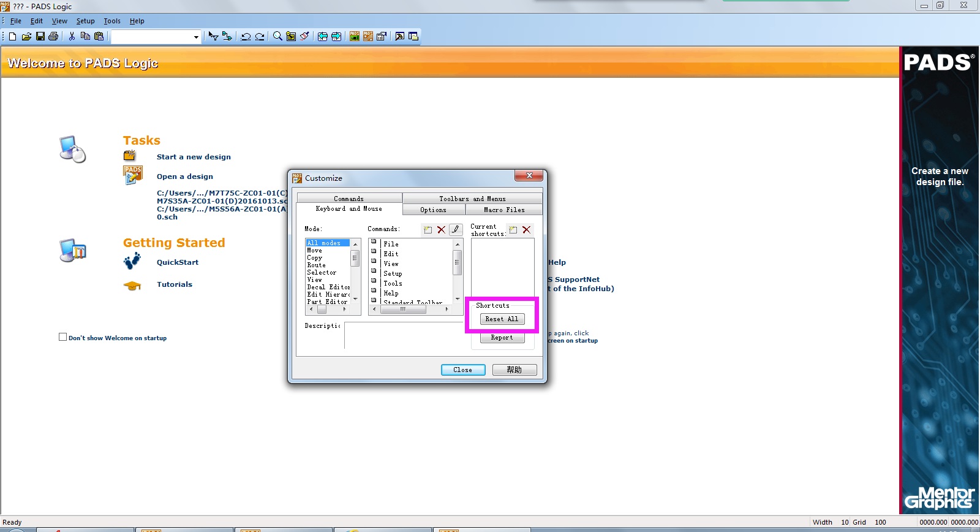Click the Undo arrow in the toolbar
This screenshot has width=980, height=532.
(x=246, y=37)
